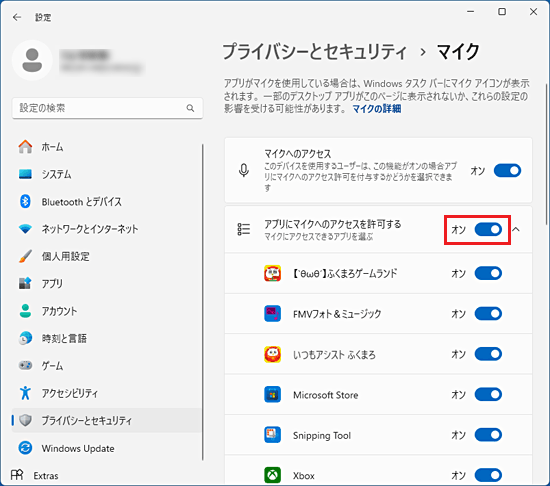Click the アカウント person icon
550x486 pixels.
25,311
